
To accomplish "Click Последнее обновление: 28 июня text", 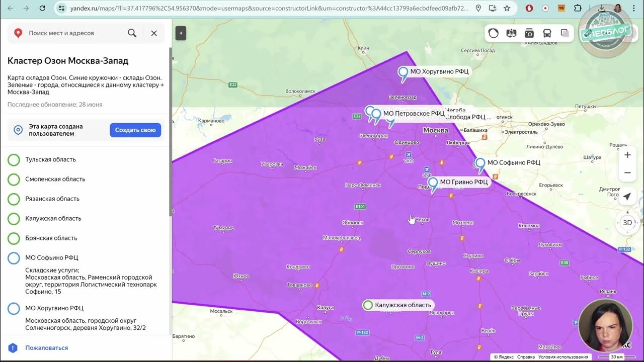I will point(55,105).
